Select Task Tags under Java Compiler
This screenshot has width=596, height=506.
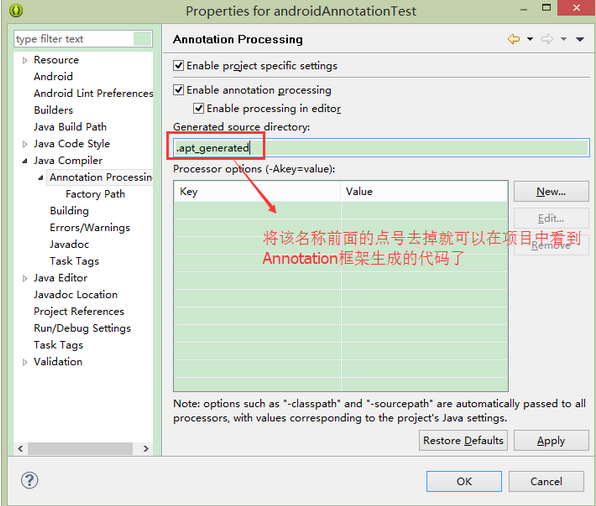(74, 261)
